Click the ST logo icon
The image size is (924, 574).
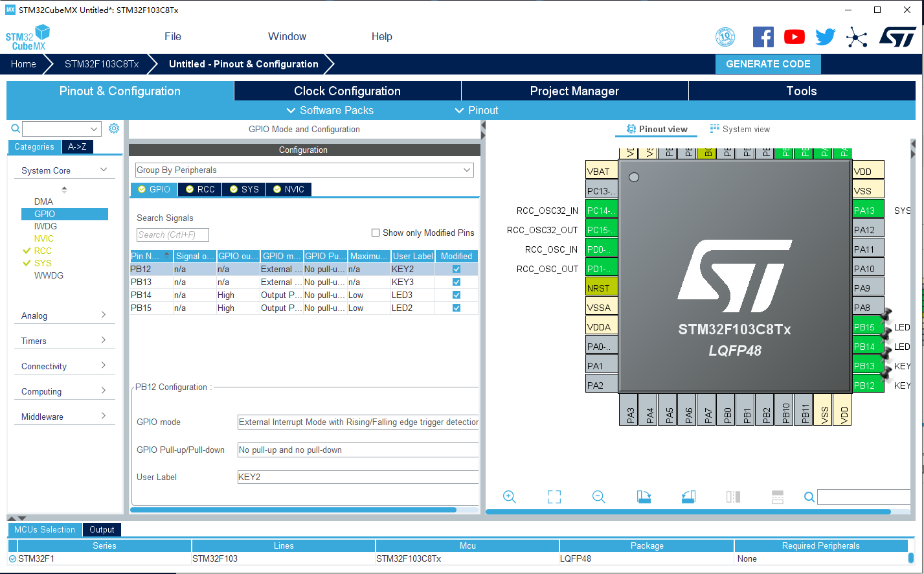click(x=897, y=37)
